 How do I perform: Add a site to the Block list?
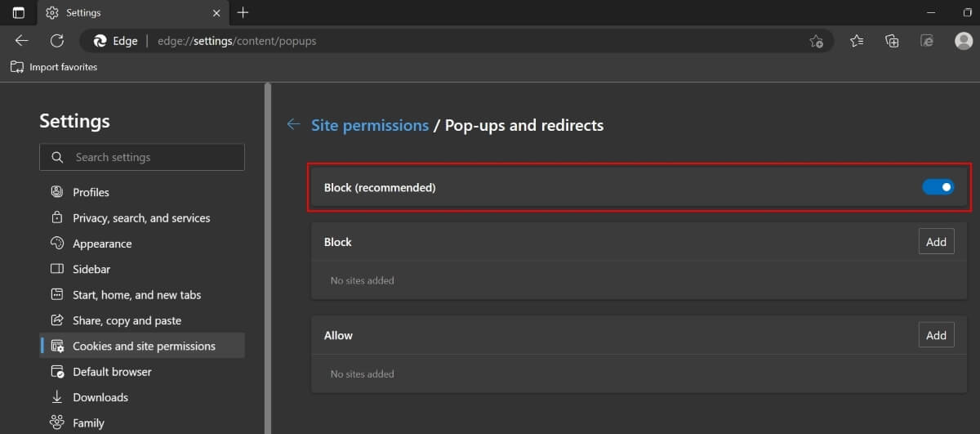tap(936, 242)
